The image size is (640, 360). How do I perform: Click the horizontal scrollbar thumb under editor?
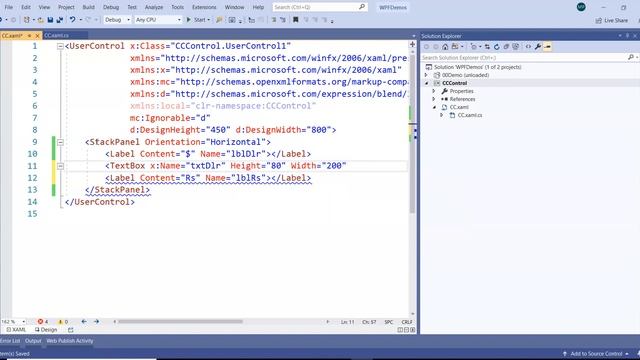pos(180,322)
